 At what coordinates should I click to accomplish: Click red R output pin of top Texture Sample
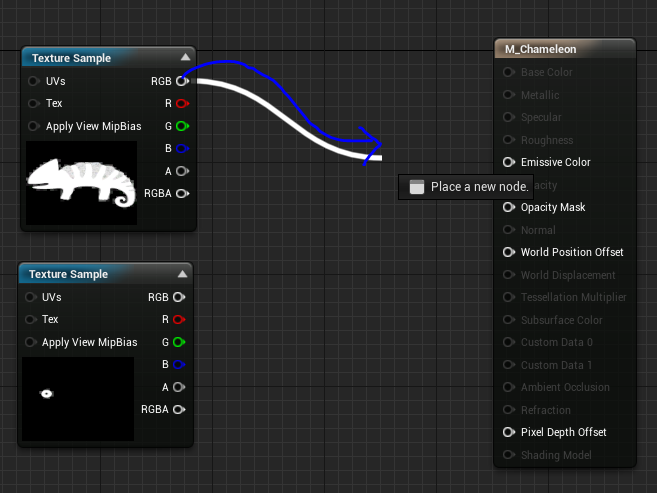[182, 103]
